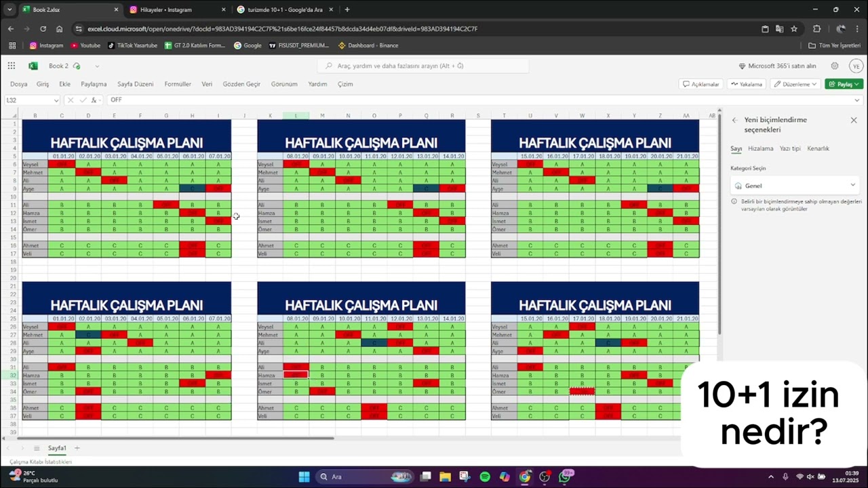The height and width of the screenshot is (488, 868).
Task: Click the formula bar cancel X icon
Action: [70, 100]
